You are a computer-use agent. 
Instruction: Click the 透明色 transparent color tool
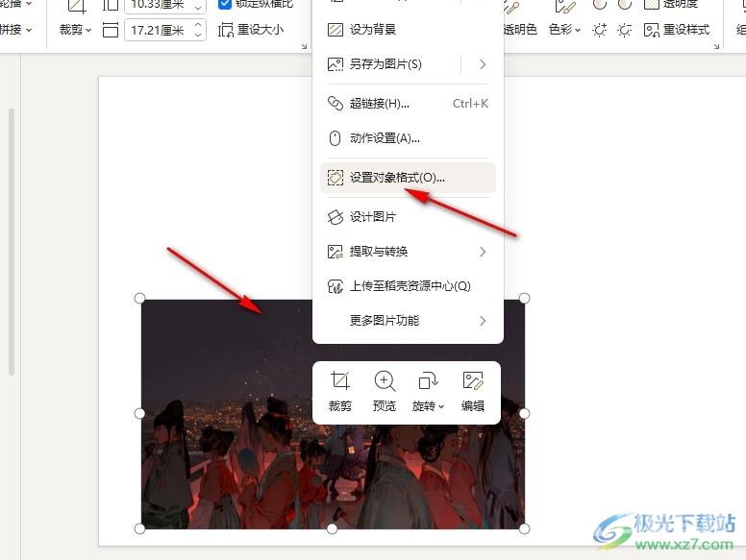[519, 30]
